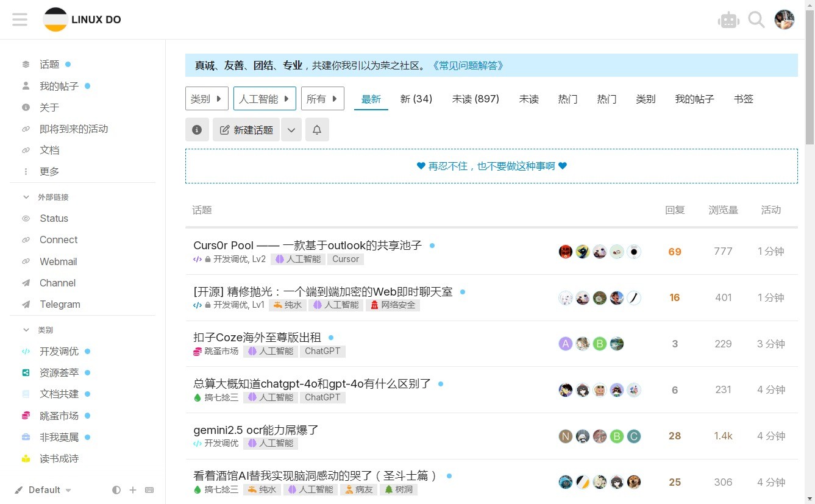The width and height of the screenshot is (815, 504).
Task: Open the notification bell settings
Action: pos(317,130)
